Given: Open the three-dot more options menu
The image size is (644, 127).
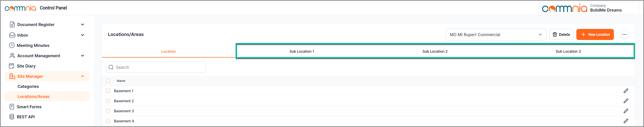Looking at the screenshot, I should (624, 35).
